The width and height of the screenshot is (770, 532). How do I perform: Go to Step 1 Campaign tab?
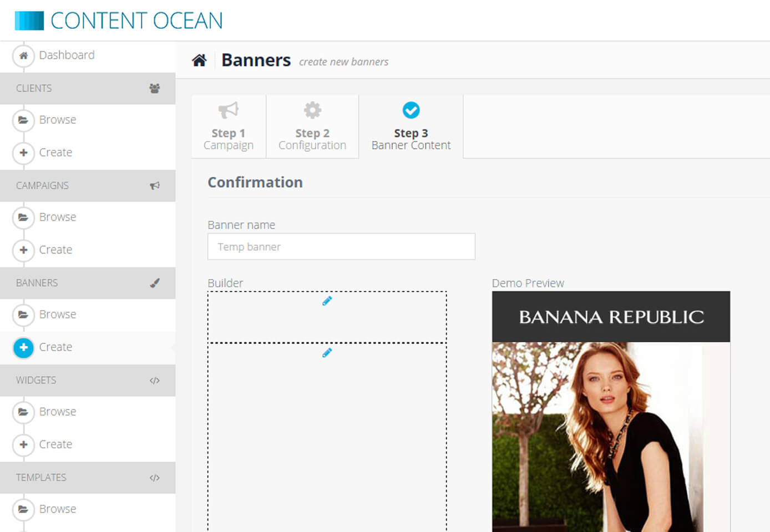click(229, 126)
